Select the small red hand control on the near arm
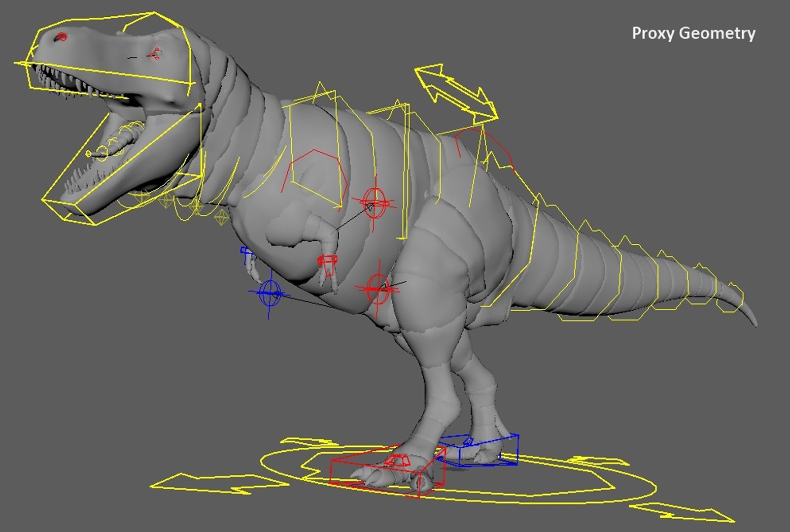Viewport: 790px width, 532px height. point(327,265)
